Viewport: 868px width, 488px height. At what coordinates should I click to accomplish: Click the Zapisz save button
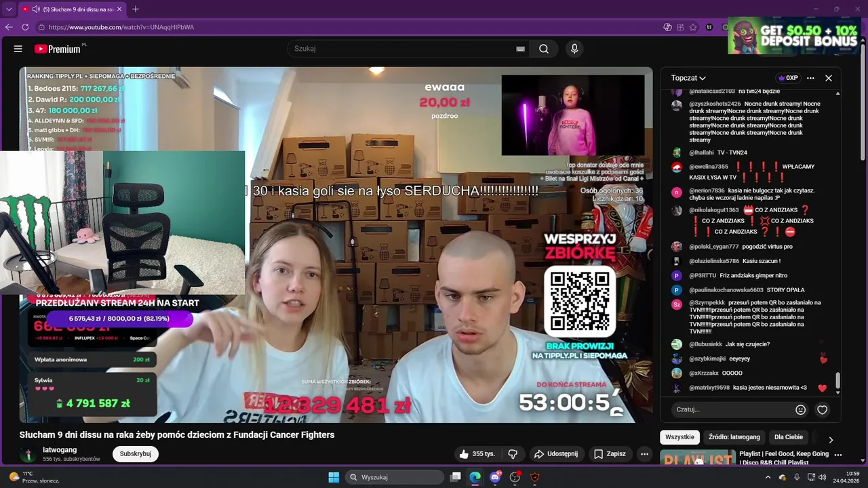[610, 454]
